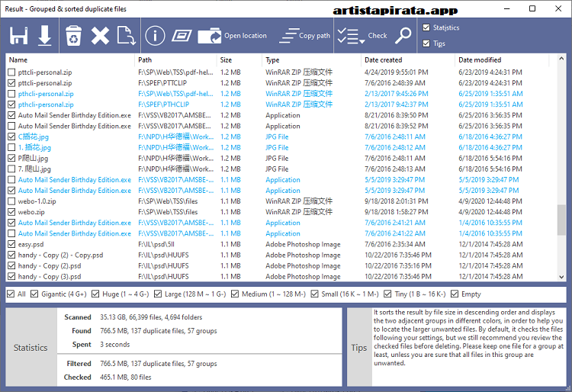572x392 pixels.
Task: Check the 7. 爬山.jpg checkbox
Action: pos(11,169)
